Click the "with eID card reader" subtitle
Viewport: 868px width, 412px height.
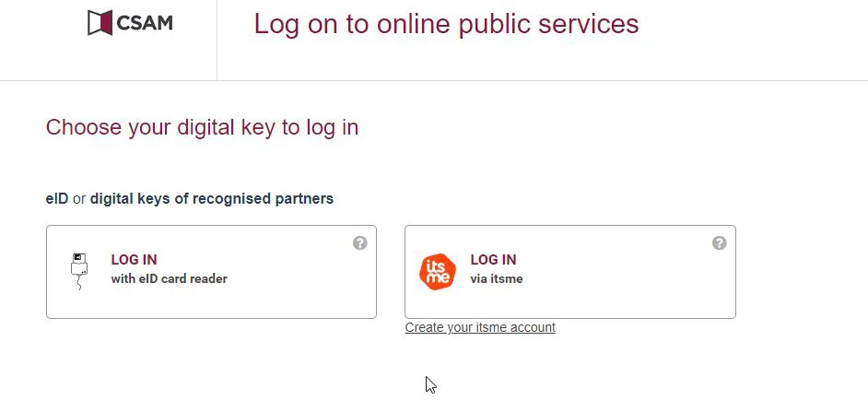tap(169, 278)
